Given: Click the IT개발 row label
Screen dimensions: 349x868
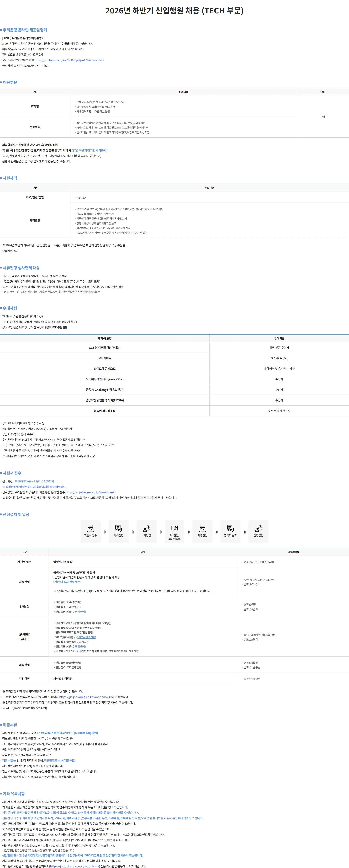Looking at the screenshot, I should coord(35,106).
